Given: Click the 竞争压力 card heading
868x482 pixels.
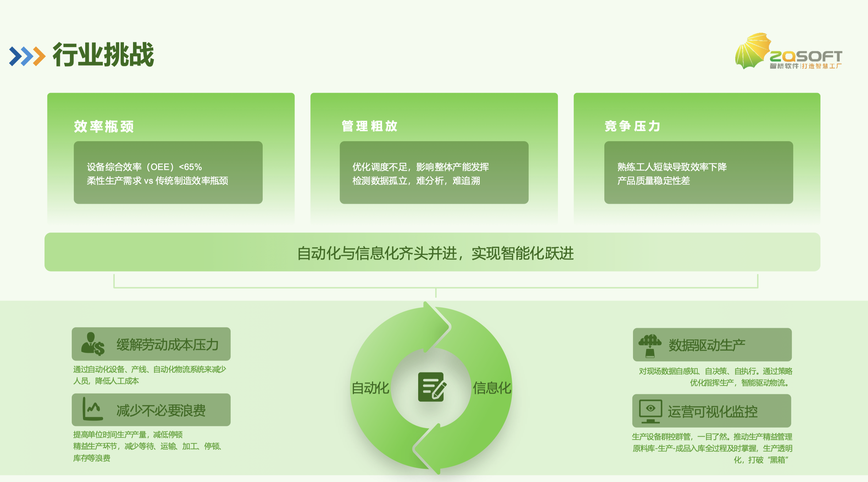Looking at the screenshot, I should [x=632, y=126].
